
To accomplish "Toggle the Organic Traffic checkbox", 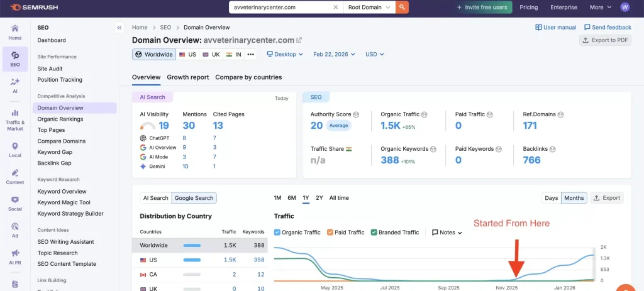I will (277, 233).
